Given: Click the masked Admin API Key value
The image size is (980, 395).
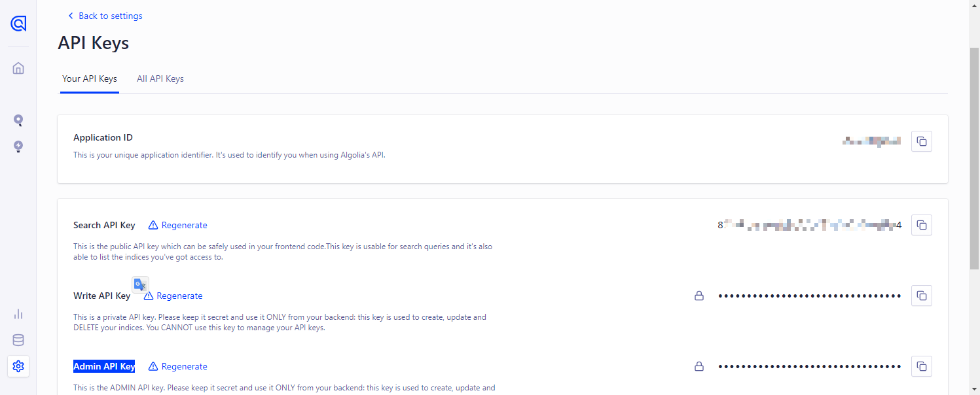Looking at the screenshot, I should point(810,366).
